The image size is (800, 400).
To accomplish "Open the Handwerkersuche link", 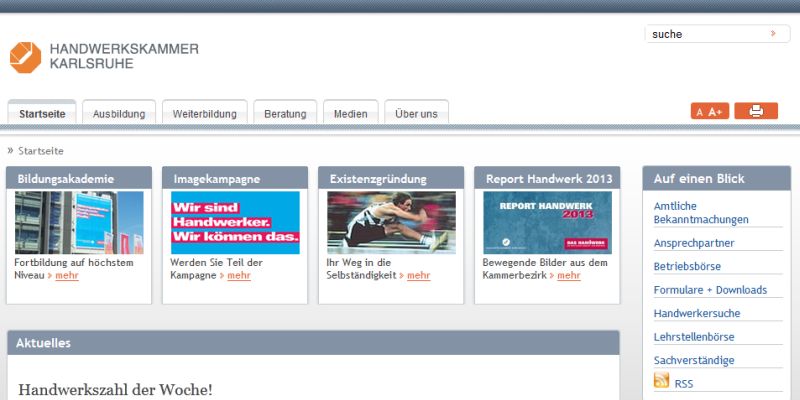I will coord(697,313).
